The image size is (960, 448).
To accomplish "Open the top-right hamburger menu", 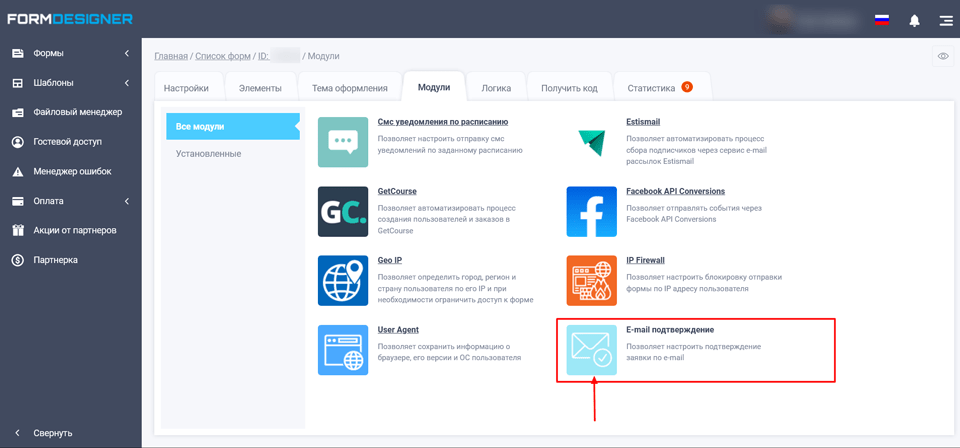I will pos(945,20).
